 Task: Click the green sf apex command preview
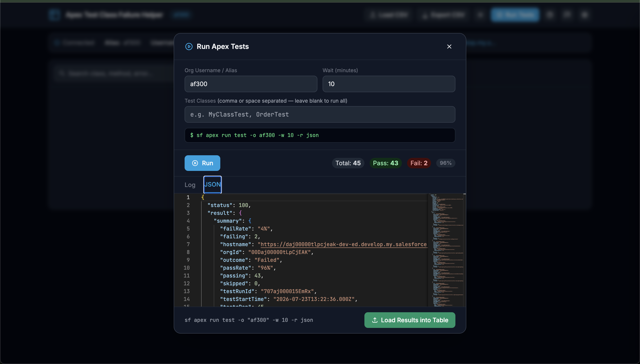[320, 135]
